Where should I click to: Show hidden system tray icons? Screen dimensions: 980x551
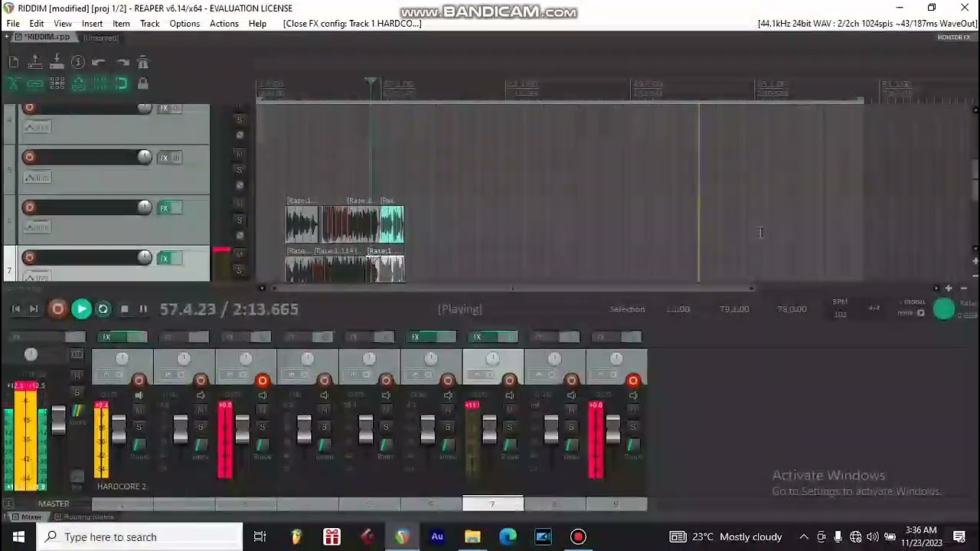[x=804, y=536]
